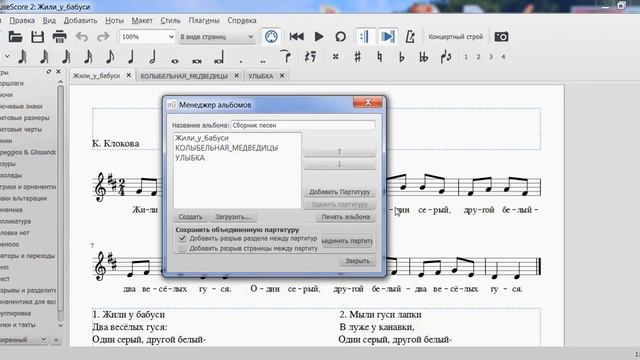
Task: Open the Добавить menu
Action: click(x=80, y=20)
